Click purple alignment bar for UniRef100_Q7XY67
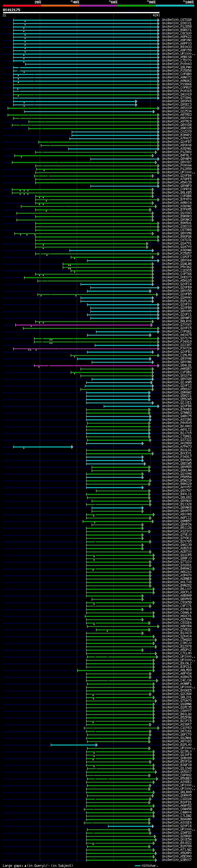Screen dimensions: 197x868 [x=84, y=325]
